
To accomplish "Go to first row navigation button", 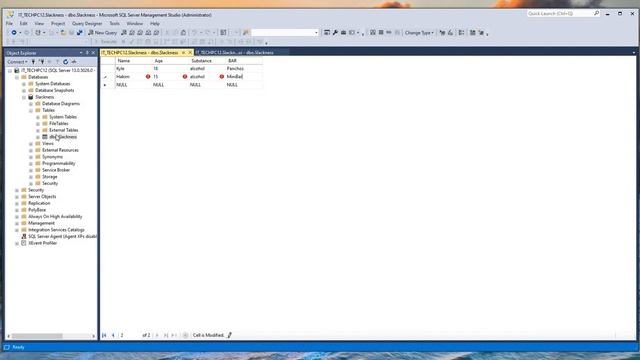I will point(104,336).
